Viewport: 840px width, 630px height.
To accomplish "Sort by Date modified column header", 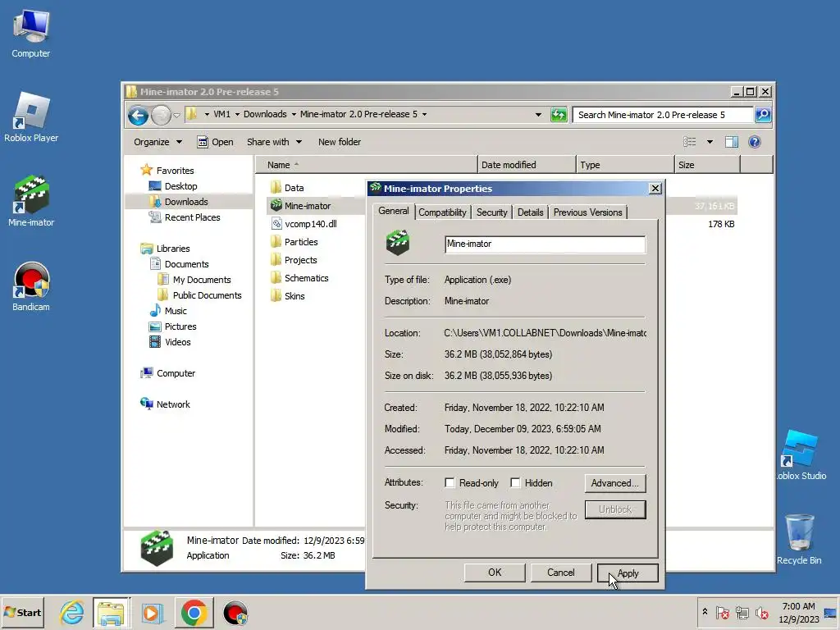I will 526,164.
